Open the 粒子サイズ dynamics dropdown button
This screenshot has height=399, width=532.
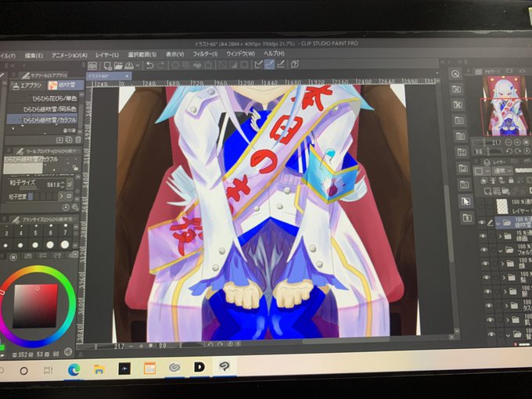(x=70, y=185)
